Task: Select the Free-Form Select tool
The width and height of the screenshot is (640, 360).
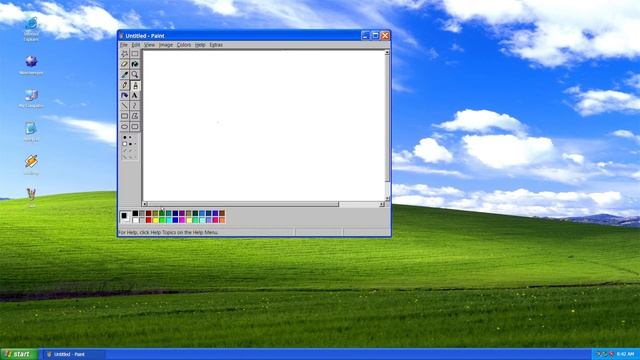Action: point(124,54)
